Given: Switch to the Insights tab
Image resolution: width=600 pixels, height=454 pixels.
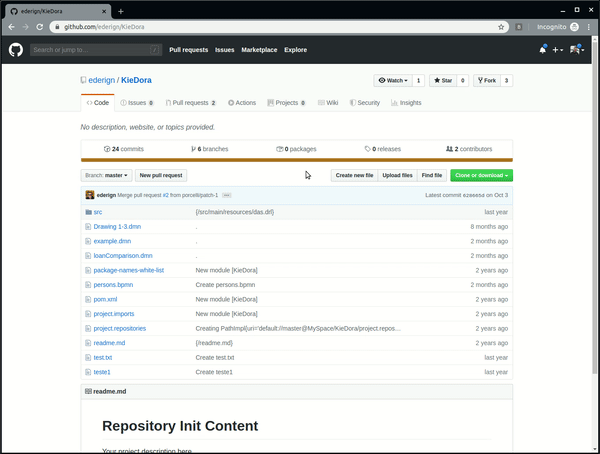Looking at the screenshot, I should [x=406, y=103].
